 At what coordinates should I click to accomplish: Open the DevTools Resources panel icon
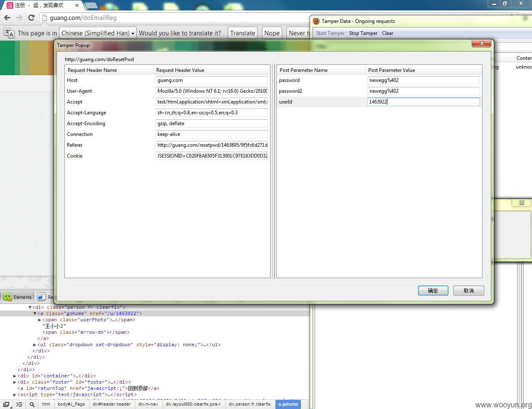click(42, 297)
